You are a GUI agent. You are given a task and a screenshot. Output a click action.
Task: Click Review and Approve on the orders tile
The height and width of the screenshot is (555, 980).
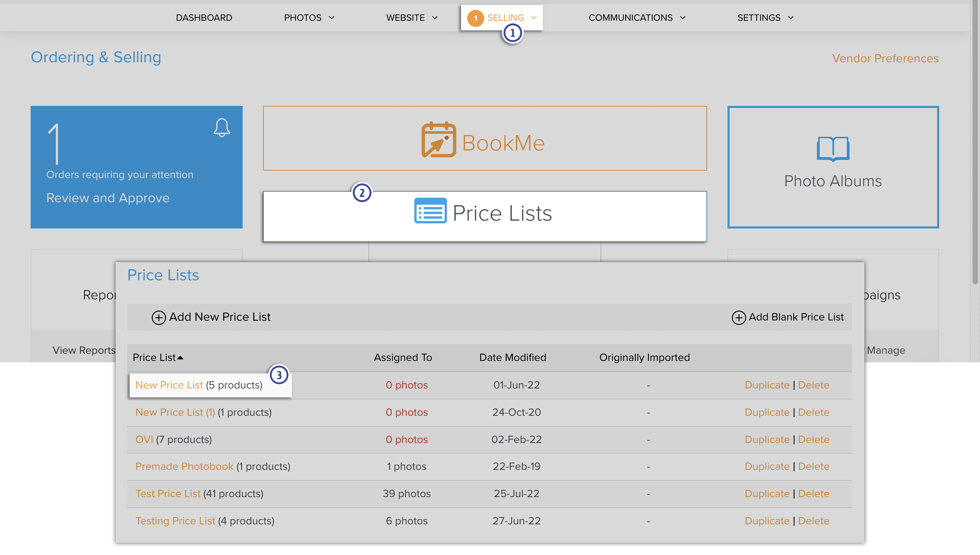(108, 198)
